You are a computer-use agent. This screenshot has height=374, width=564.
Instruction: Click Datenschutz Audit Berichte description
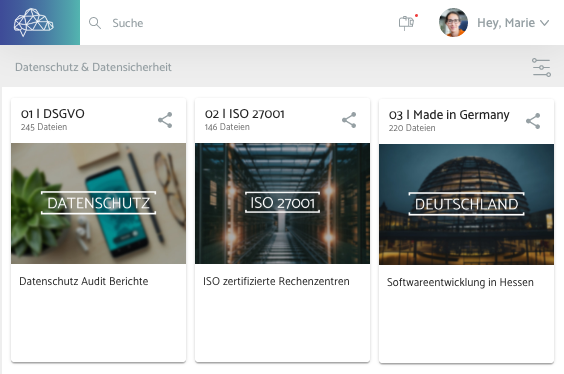(83, 281)
